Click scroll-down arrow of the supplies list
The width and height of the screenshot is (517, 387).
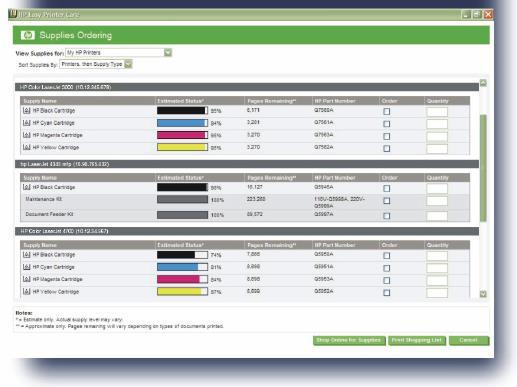pos(483,294)
